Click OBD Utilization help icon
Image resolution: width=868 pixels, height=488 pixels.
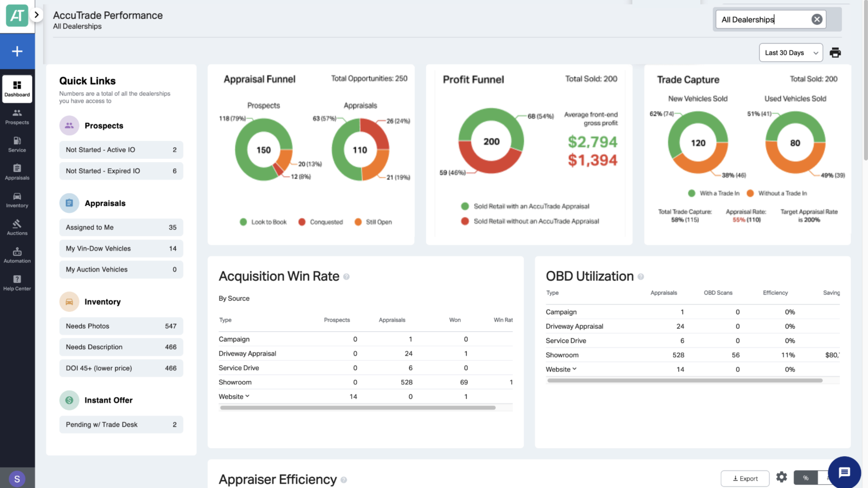coord(640,277)
